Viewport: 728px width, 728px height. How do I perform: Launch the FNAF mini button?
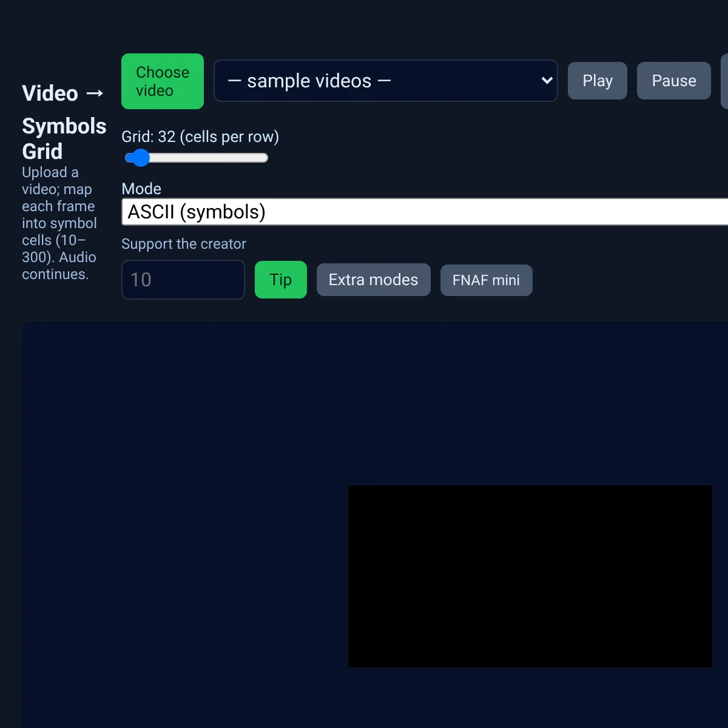pos(487,280)
